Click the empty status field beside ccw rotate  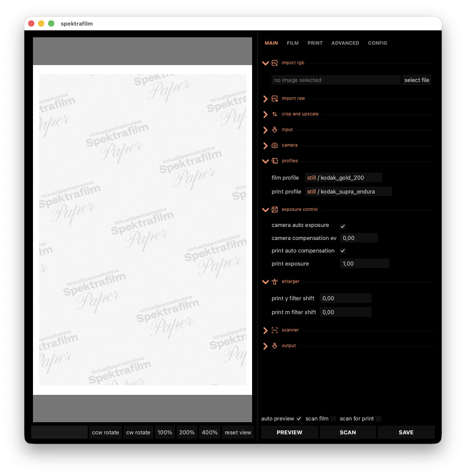[x=59, y=432]
